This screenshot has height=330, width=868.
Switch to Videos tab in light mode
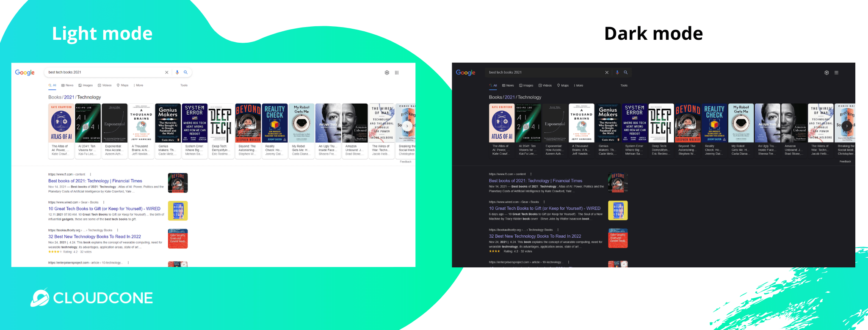tap(105, 85)
